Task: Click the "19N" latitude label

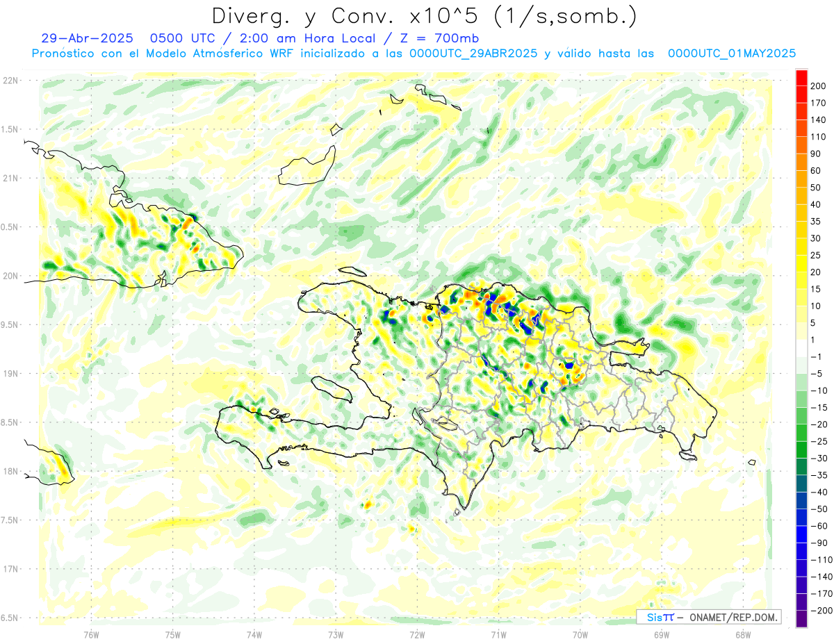Action: [x=10, y=374]
